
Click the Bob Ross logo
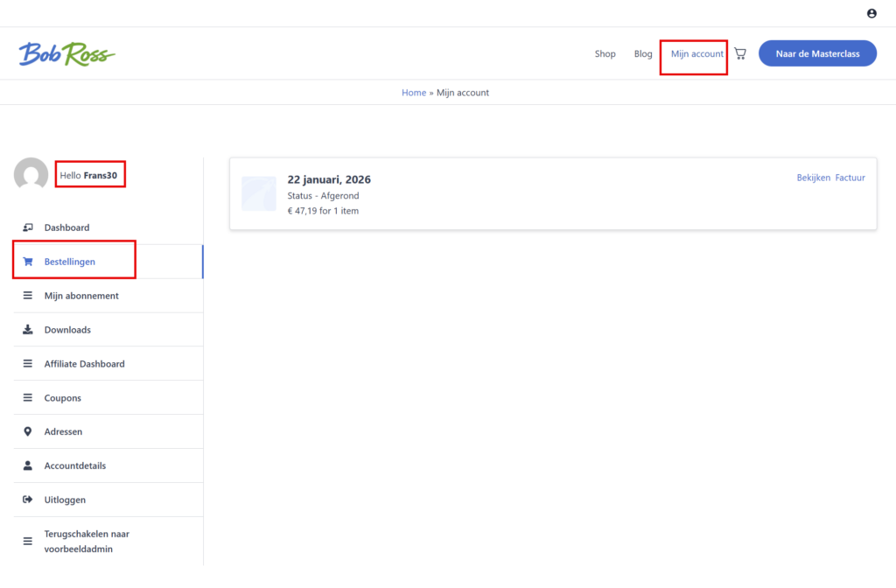66,54
